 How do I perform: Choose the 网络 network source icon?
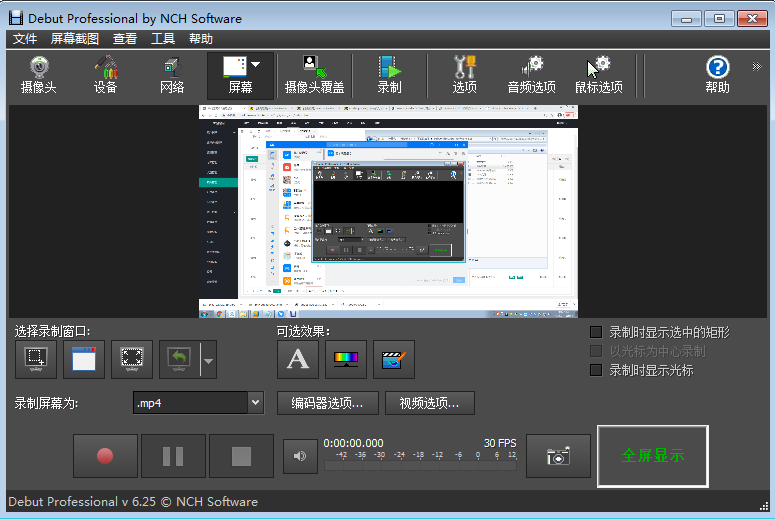[172, 75]
